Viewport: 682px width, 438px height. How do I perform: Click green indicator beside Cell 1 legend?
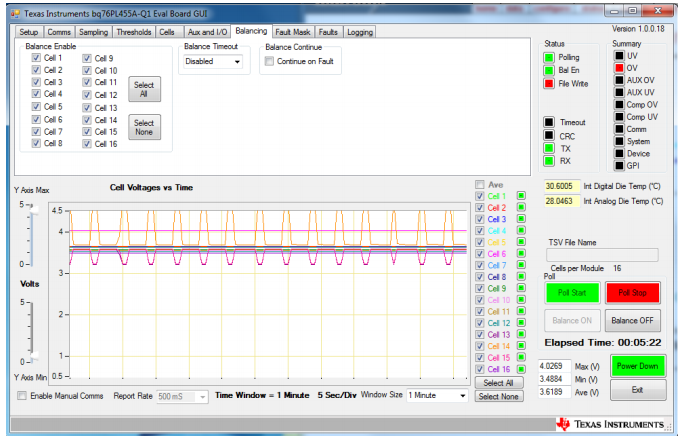pos(521,196)
